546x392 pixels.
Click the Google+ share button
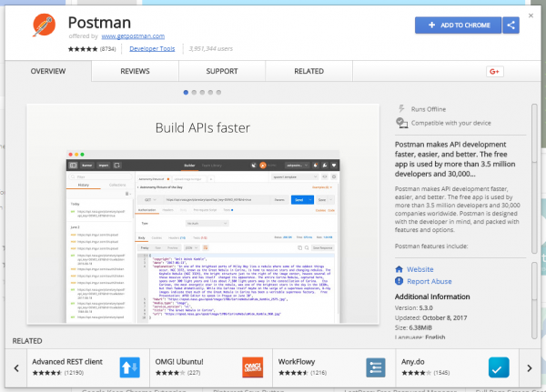click(495, 71)
